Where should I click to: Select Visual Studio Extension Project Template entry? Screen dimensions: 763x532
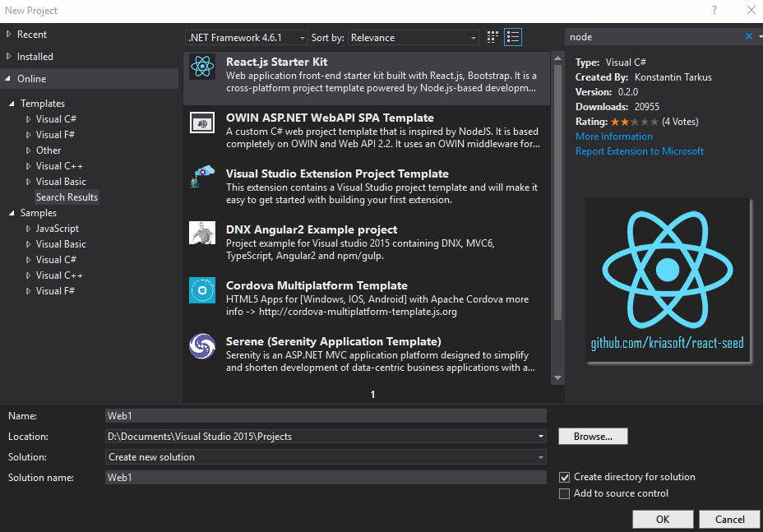[367, 187]
